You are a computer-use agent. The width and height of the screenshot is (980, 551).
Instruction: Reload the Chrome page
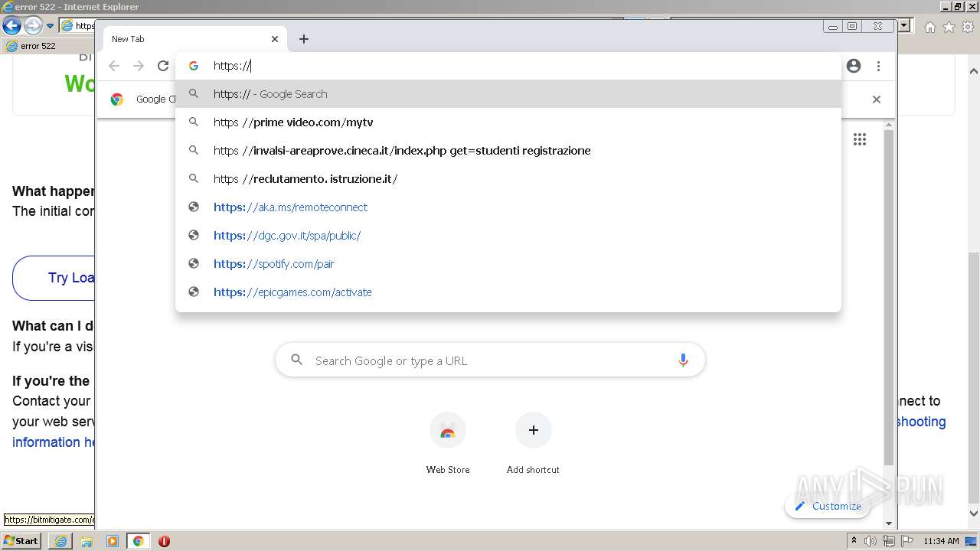click(x=163, y=66)
